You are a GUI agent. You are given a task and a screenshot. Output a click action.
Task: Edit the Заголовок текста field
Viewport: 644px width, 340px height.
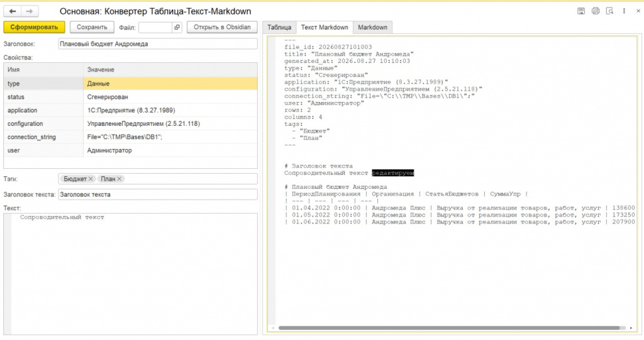point(158,195)
